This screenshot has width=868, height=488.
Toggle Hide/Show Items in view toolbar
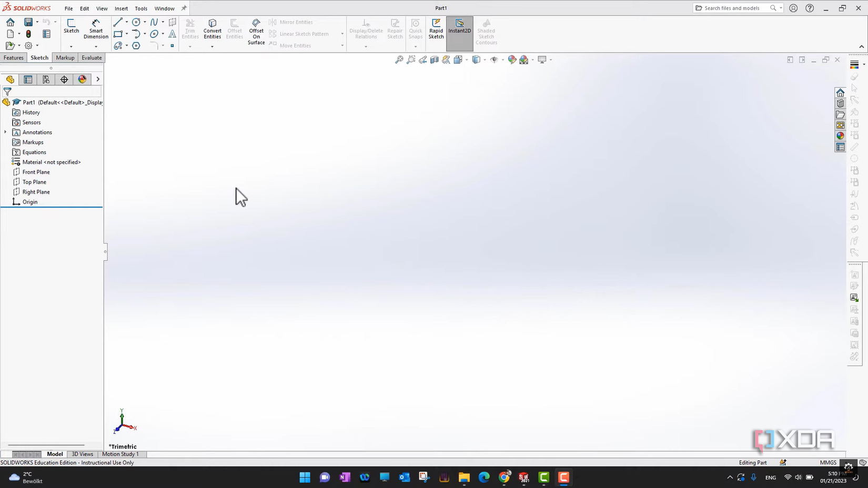pyautogui.click(x=493, y=60)
